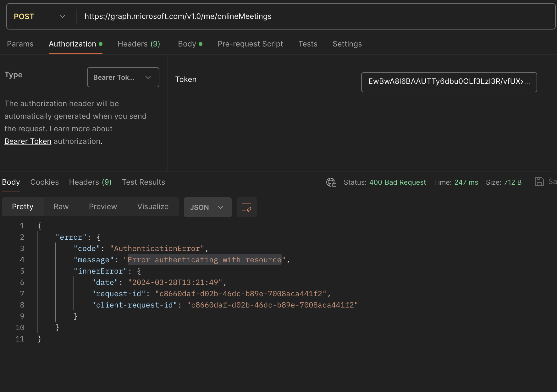The height and width of the screenshot is (392, 557).
Task: Switch to the Params tab
Action: (x=20, y=44)
